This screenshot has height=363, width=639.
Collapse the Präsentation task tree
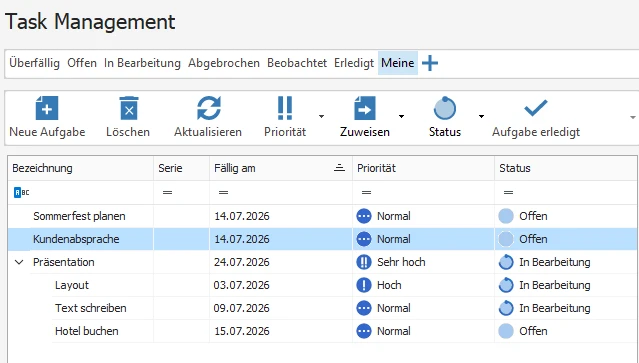[x=19, y=262]
